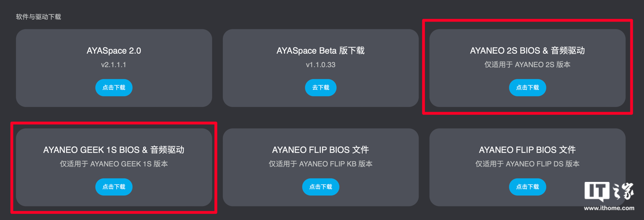Click the 软件与驱动下载 section header
Screen dimensions: 644x220
(38, 17)
